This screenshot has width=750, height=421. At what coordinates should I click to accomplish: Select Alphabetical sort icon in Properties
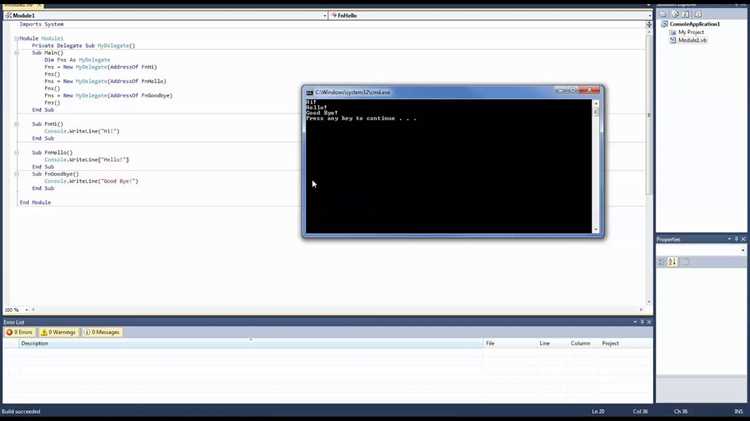tap(673, 262)
